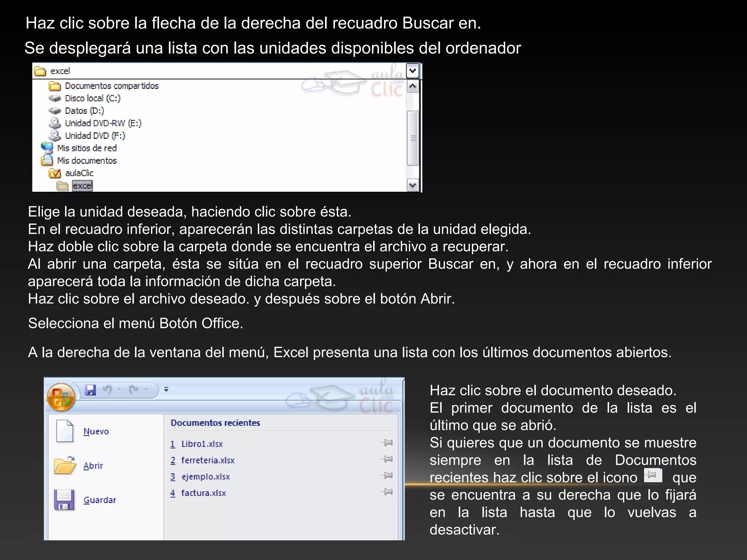Image resolution: width=747 pixels, height=560 pixels.
Task: Select the highlighted excel folder entry
Action: coord(82,186)
